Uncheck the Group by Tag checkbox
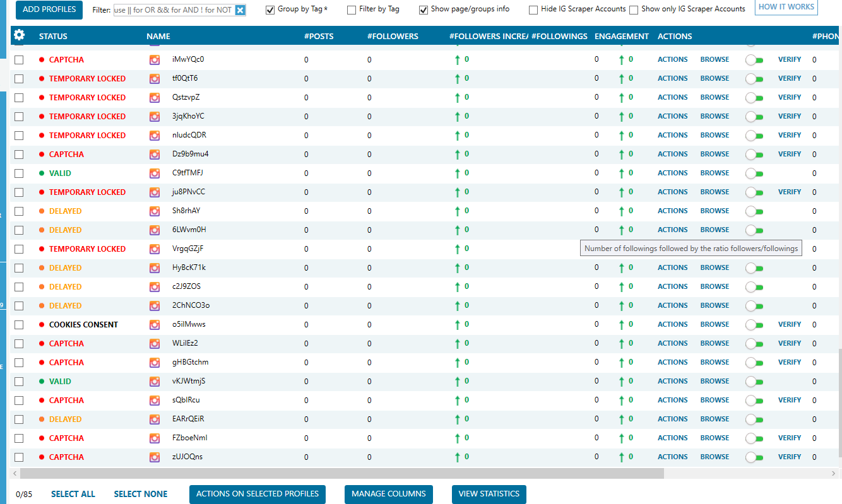This screenshot has height=504, width=842. 270,10
